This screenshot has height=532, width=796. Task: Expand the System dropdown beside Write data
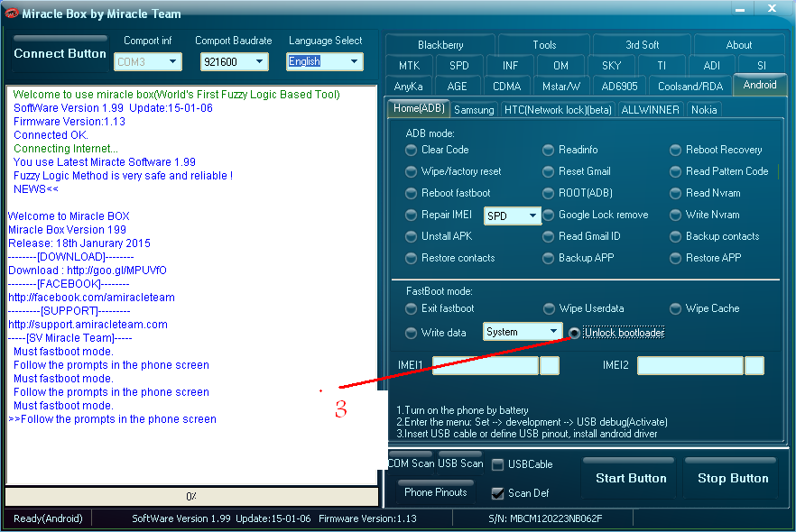point(523,332)
